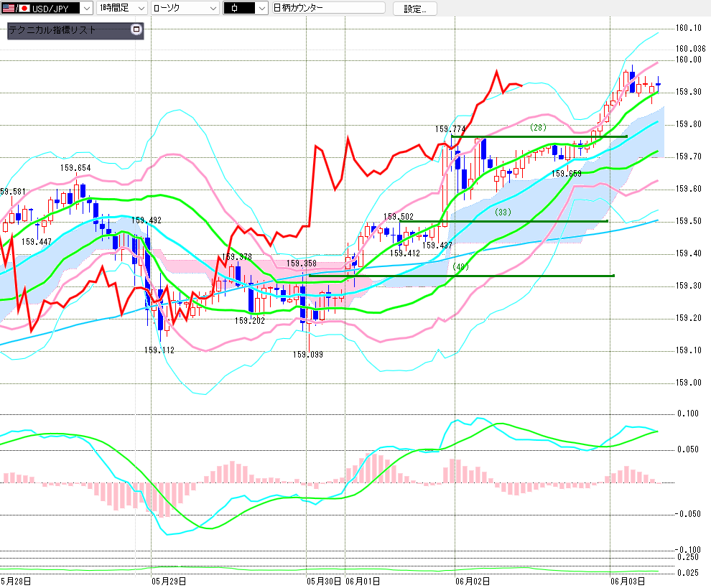Click the 159.202 price label
Viewport: 711px width, 588px height.
[x=250, y=320]
